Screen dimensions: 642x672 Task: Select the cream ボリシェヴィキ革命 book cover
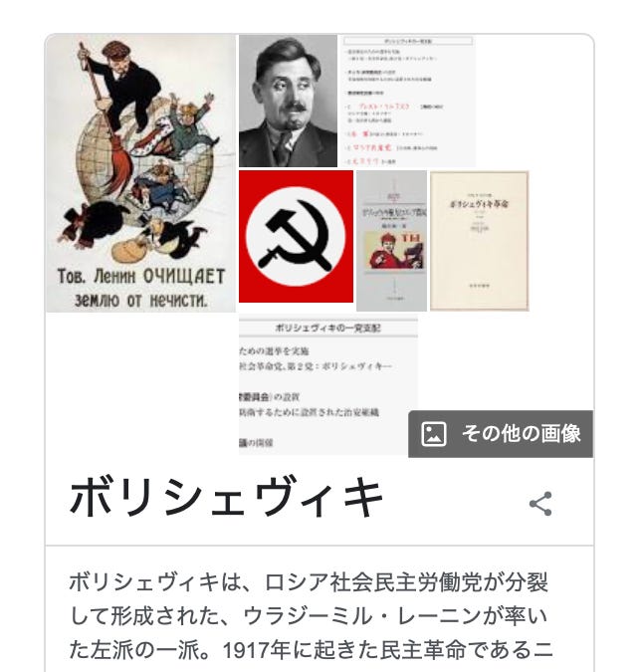[x=480, y=241]
